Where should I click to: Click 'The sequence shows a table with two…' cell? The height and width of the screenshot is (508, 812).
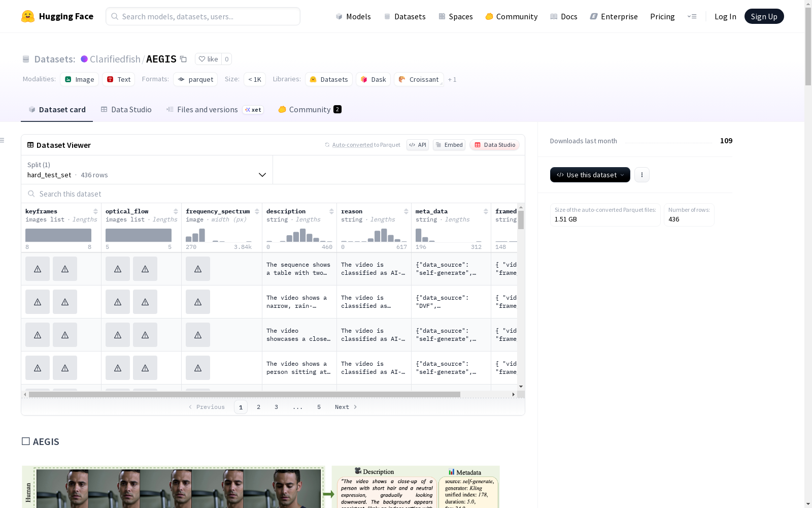coord(299,269)
